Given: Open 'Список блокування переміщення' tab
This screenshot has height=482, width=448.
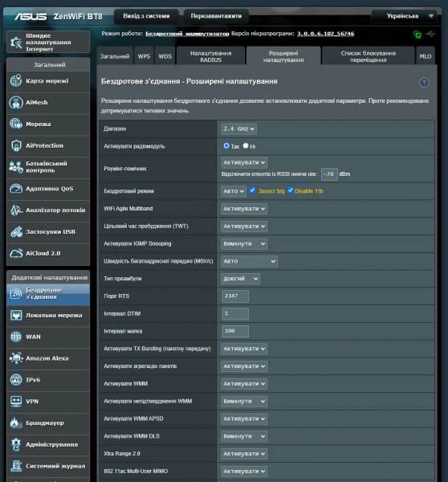Looking at the screenshot, I should [x=368, y=56].
